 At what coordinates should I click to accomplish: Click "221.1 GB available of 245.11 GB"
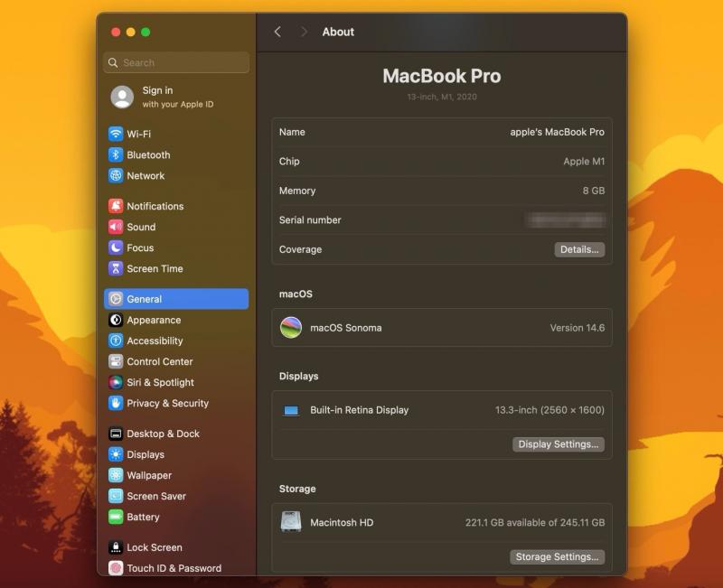tap(535, 522)
